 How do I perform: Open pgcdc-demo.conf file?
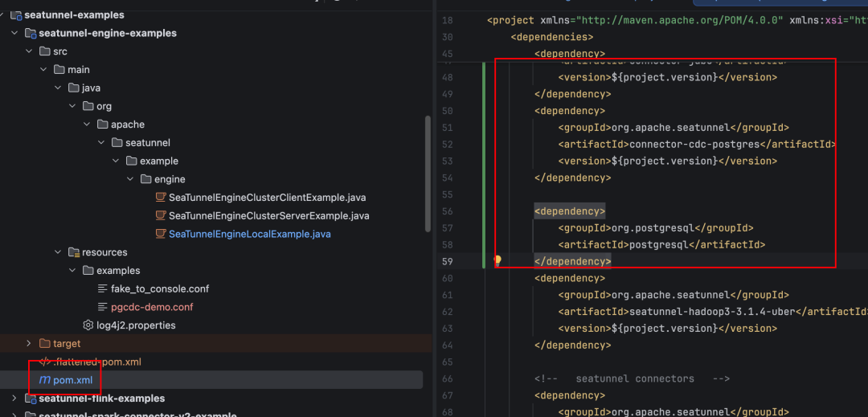coord(152,307)
